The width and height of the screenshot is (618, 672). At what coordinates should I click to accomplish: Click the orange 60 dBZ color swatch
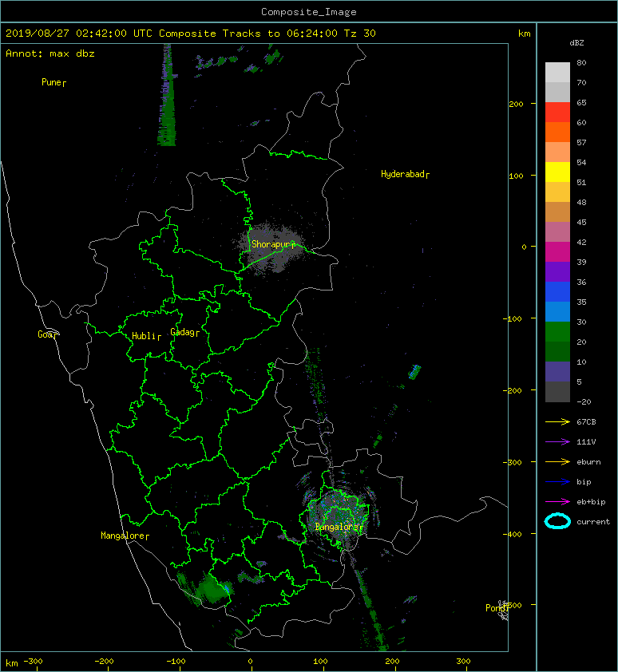point(557,132)
